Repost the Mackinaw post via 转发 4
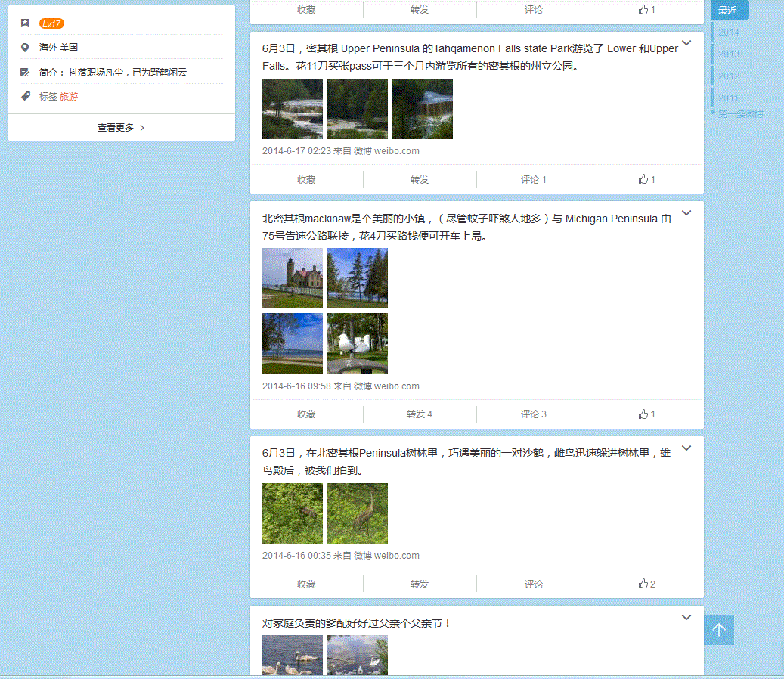 [x=420, y=414]
